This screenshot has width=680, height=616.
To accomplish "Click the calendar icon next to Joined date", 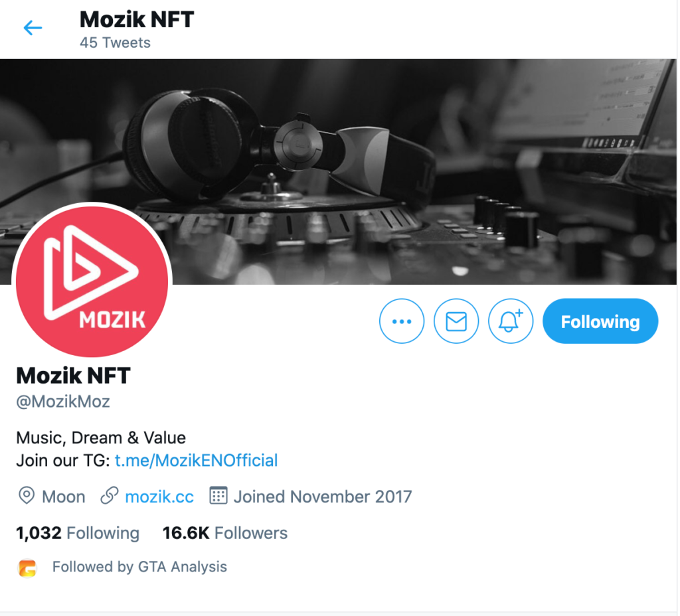I will 218,495.
